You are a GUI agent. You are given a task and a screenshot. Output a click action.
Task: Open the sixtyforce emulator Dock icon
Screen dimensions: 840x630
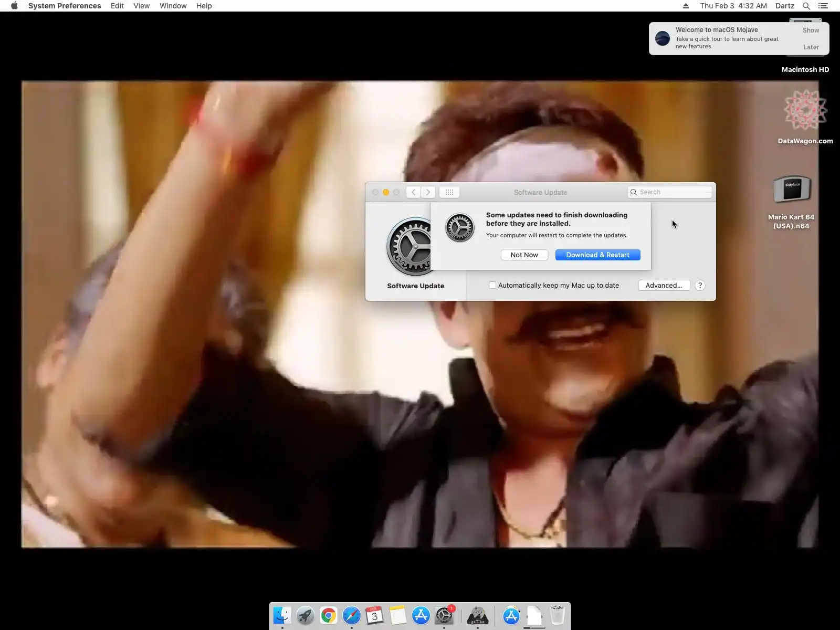[478, 615]
